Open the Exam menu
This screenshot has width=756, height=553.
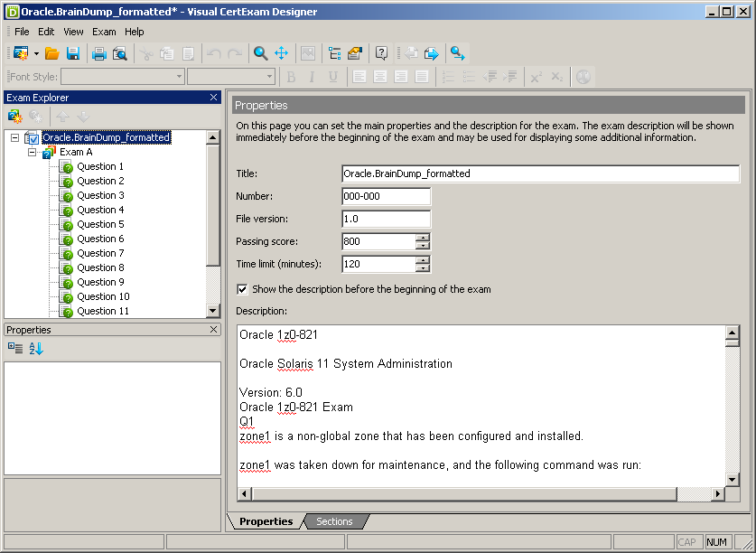coord(104,32)
